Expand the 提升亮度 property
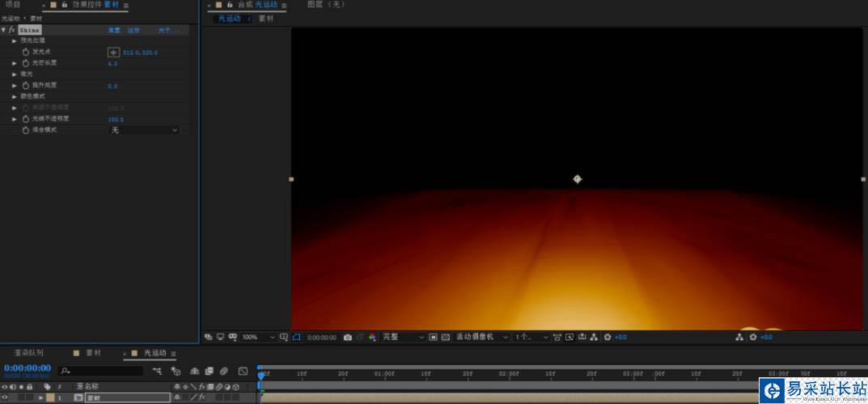 (x=15, y=85)
